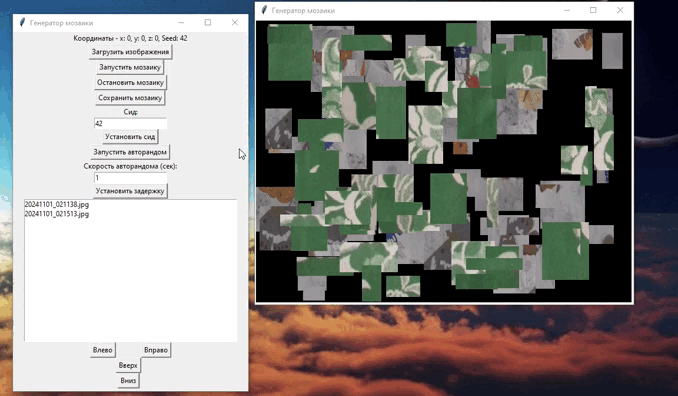Move down with the Вниз button

click(x=128, y=380)
